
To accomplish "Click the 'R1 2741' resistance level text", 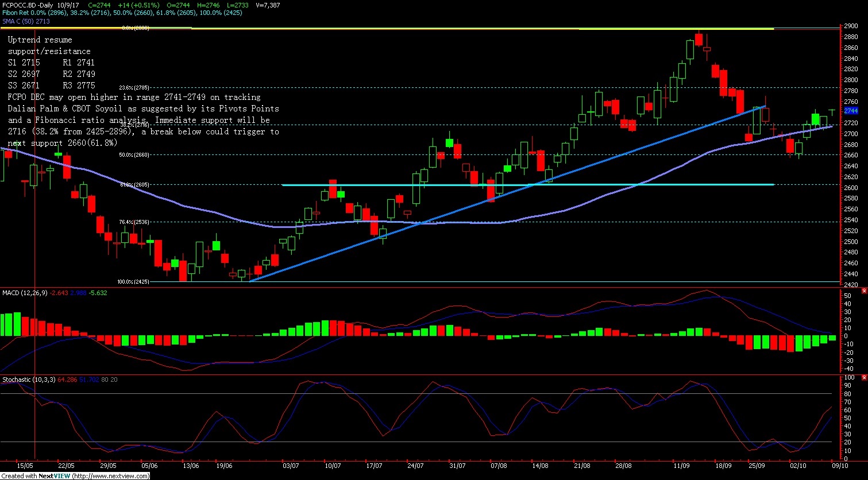I will click(79, 63).
